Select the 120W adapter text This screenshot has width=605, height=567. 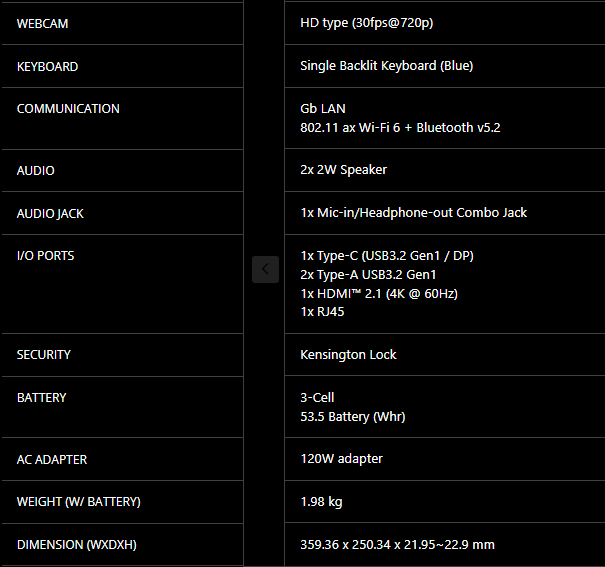pyautogui.click(x=341, y=459)
